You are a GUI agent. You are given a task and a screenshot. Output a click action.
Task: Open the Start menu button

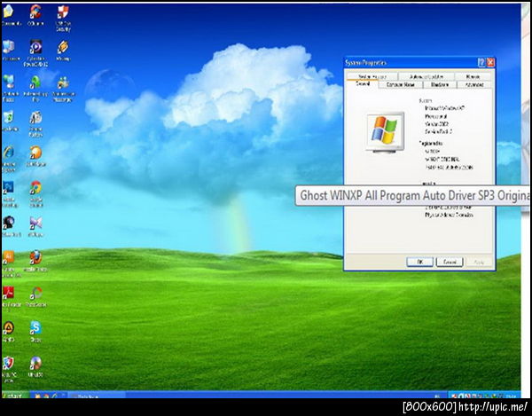[x=16, y=396]
